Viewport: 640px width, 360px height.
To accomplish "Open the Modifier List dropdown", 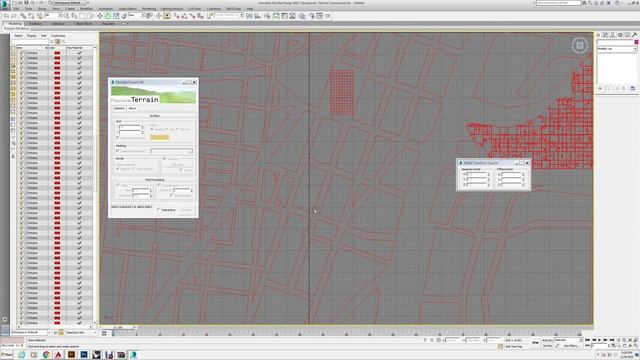I will (x=617, y=49).
